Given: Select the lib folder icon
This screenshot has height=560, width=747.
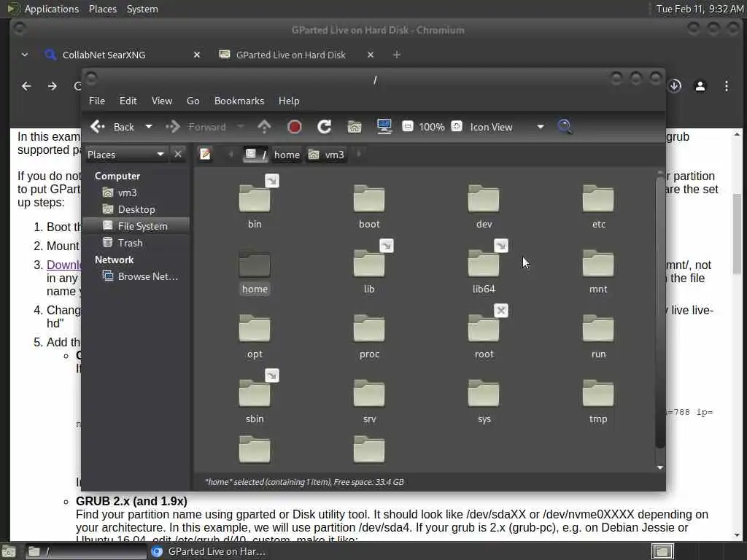Looking at the screenshot, I should point(369,264).
